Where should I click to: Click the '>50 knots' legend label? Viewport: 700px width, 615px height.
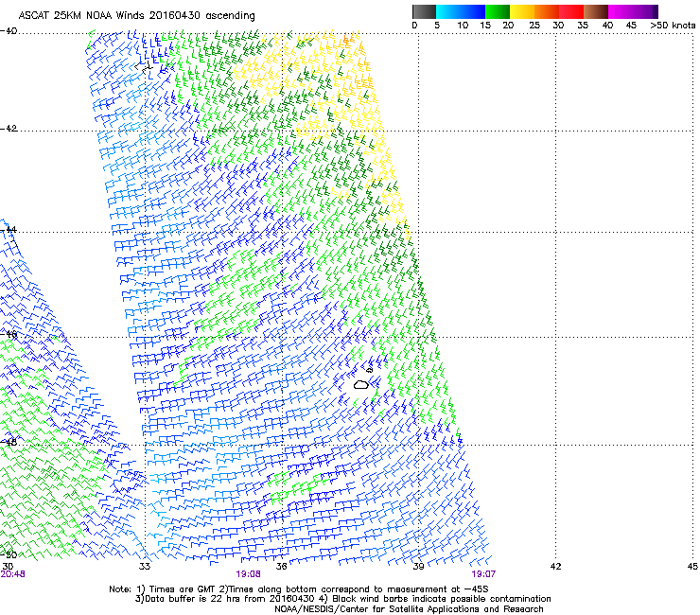click(673, 26)
